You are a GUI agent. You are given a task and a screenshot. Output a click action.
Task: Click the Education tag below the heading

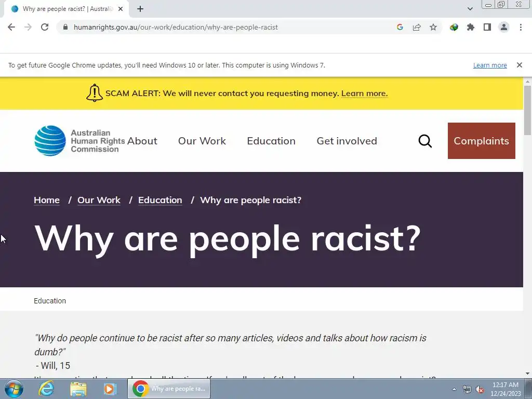coord(50,301)
